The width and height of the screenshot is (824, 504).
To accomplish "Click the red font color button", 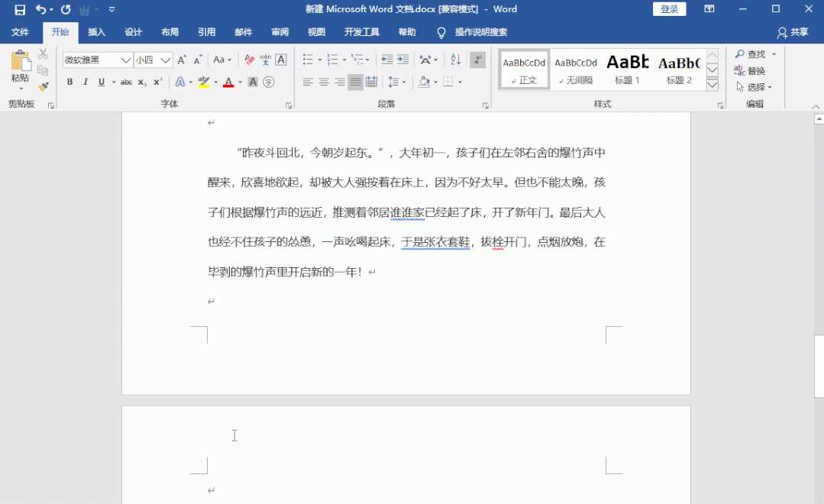I will click(228, 82).
